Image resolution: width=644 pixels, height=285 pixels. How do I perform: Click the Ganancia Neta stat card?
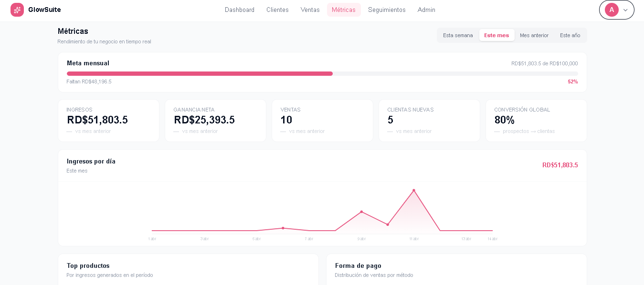[215, 121]
